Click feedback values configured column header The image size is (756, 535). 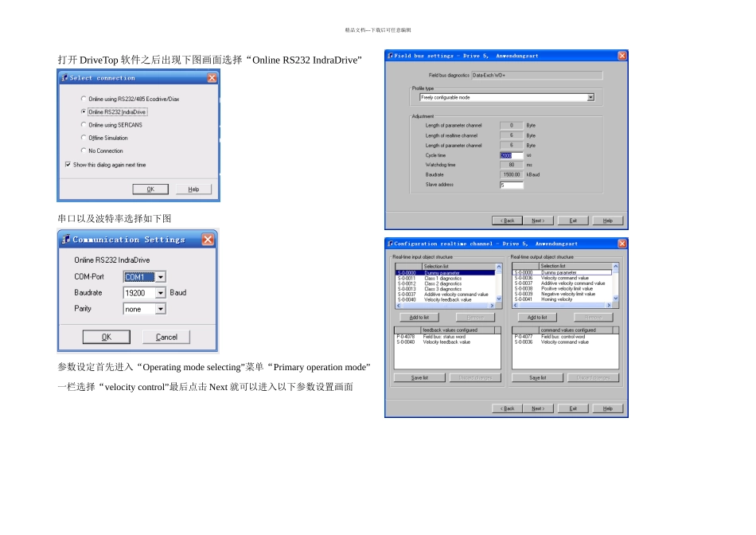tap(458, 330)
